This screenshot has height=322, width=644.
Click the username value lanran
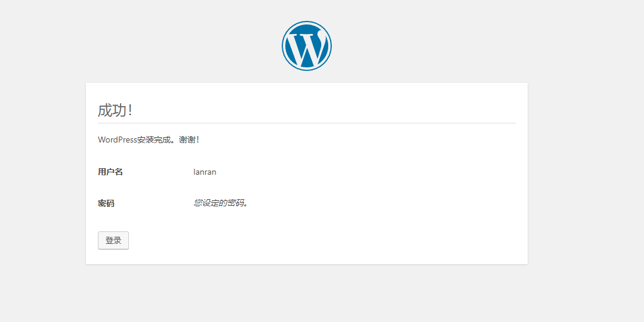click(205, 172)
